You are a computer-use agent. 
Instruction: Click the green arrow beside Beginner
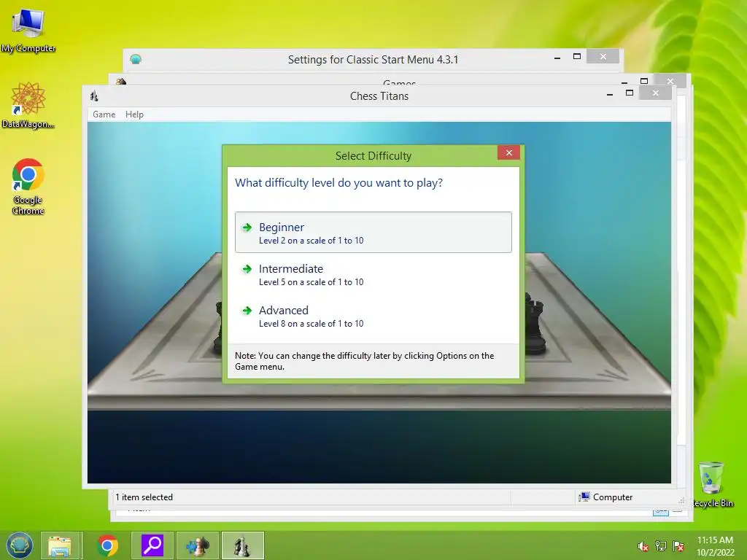click(247, 227)
